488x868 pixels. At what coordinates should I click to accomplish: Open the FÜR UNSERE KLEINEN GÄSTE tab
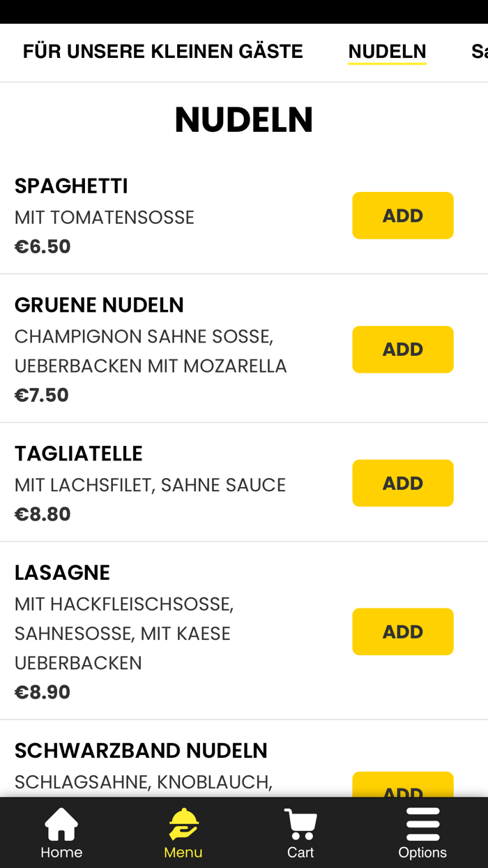[163, 50]
